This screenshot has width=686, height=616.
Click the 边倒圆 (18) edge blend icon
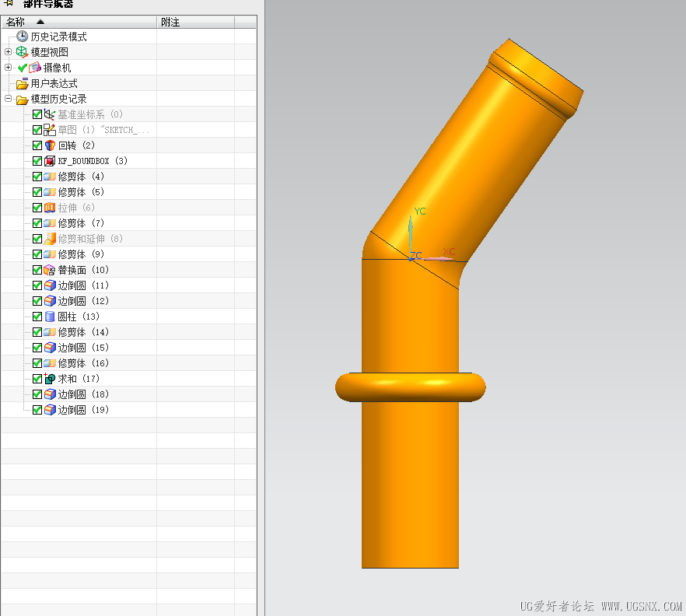pyautogui.click(x=50, y=394)
